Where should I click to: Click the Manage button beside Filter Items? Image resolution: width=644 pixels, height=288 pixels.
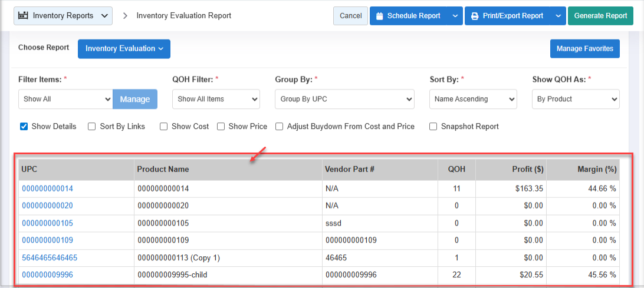(x=134, y=100)
